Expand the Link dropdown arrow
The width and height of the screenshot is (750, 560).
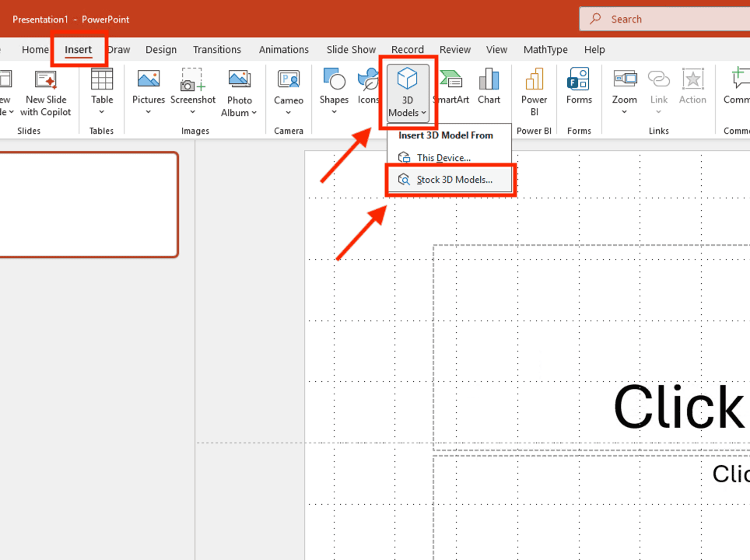[658, 112]
